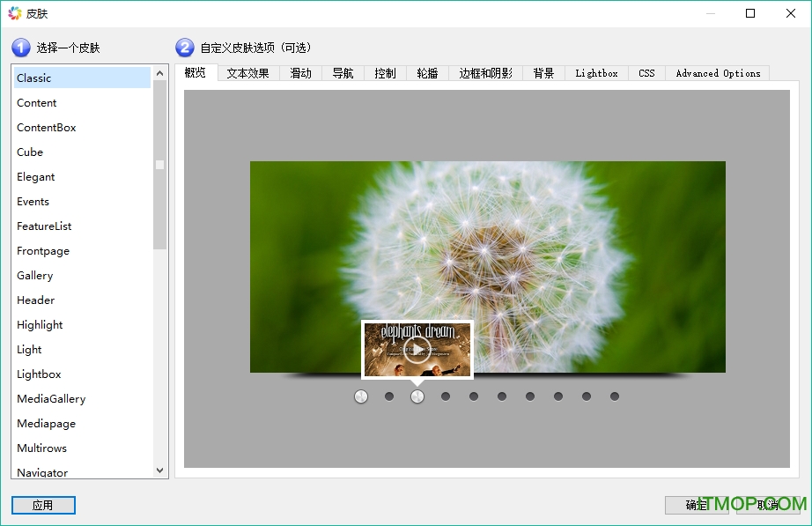Screen dimensions: 812x526
Task: Select the Cube skin
Action: point(30,152)
